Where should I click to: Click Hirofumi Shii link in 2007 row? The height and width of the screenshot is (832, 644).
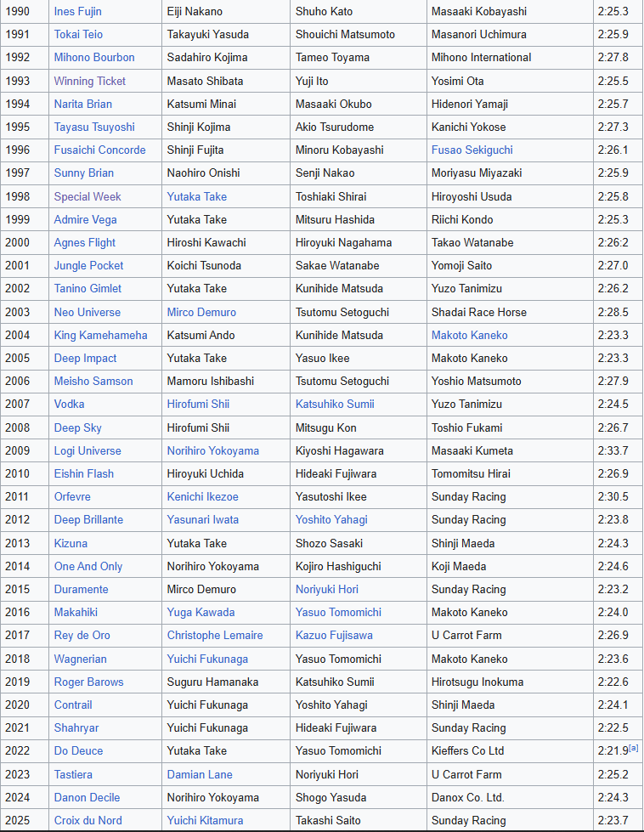pyautogui.click(x=198, y=404)
